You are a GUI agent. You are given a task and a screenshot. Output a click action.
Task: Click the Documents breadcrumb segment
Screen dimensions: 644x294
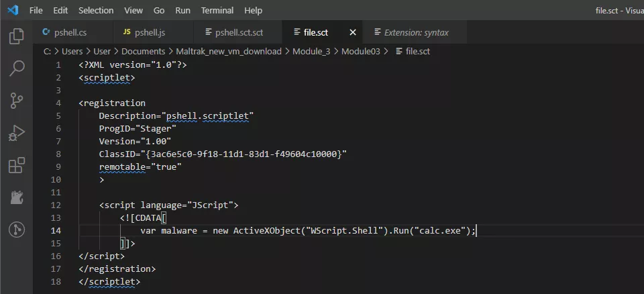[143, 52]
